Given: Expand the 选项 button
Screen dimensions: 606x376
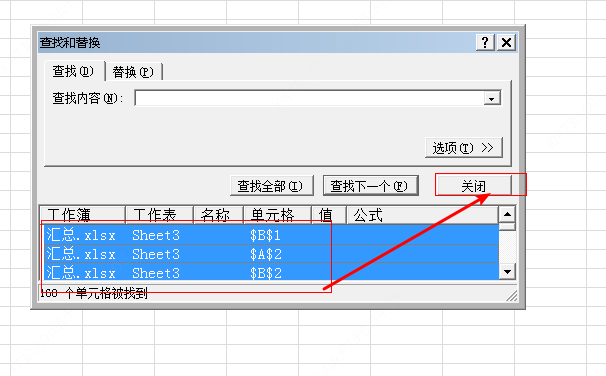Looking at the screenshot, I should tap(463, 148).
